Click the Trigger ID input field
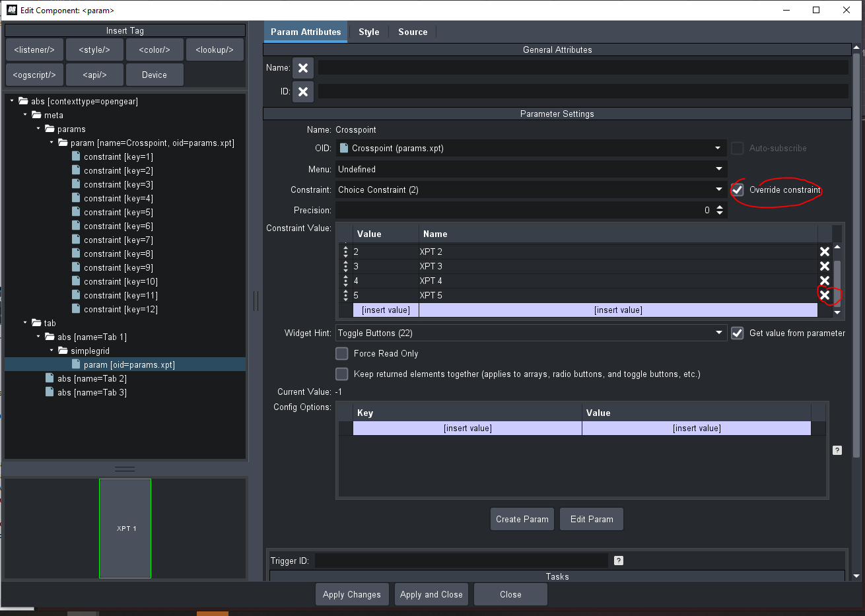Image resolution: width=865 pixels, height=616 pixels. coord(462,561)
